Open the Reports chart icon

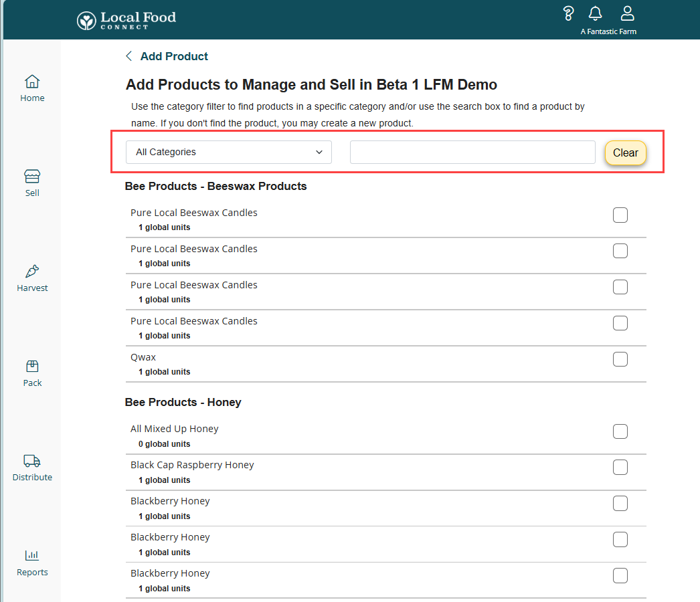coord(32,555)
